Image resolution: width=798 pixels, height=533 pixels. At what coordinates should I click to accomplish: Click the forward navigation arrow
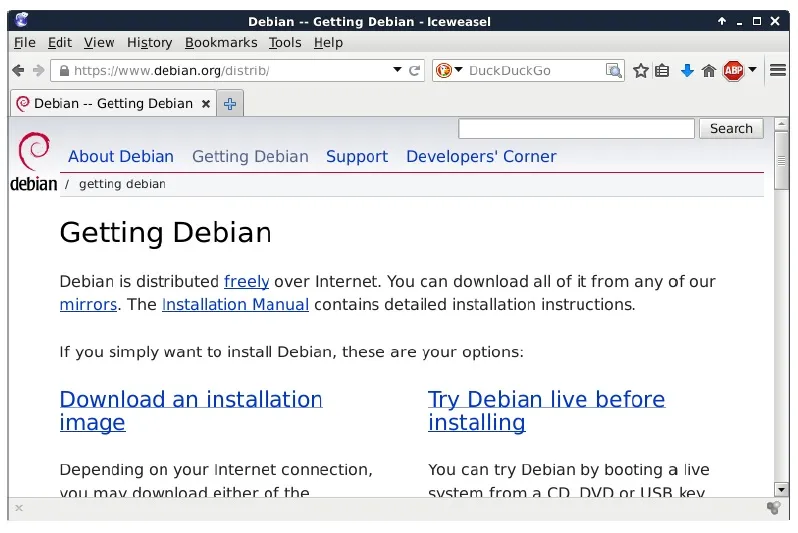tap(38, 70)
